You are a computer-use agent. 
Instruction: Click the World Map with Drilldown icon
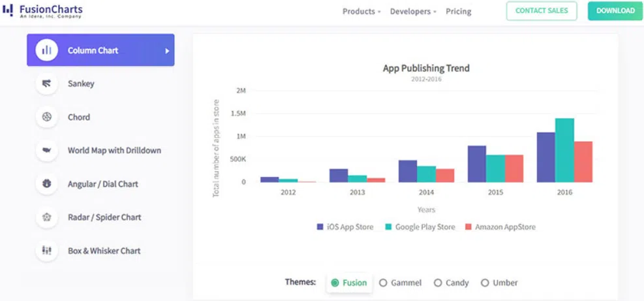47,150
